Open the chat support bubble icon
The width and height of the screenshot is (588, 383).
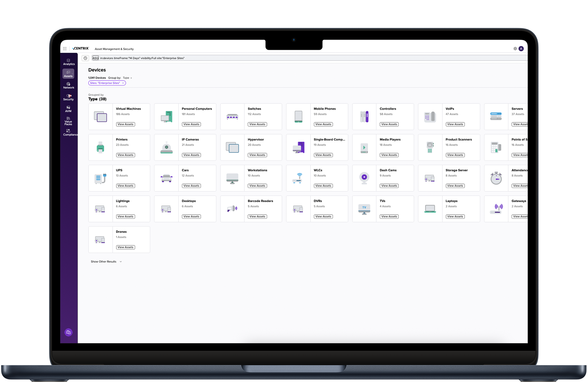click(x=68, y=332)
